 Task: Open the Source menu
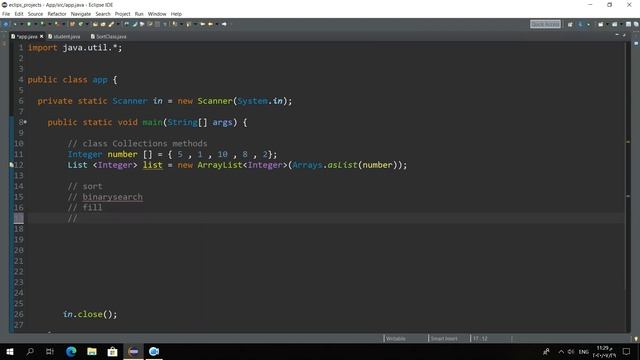[x=35, y=14]
